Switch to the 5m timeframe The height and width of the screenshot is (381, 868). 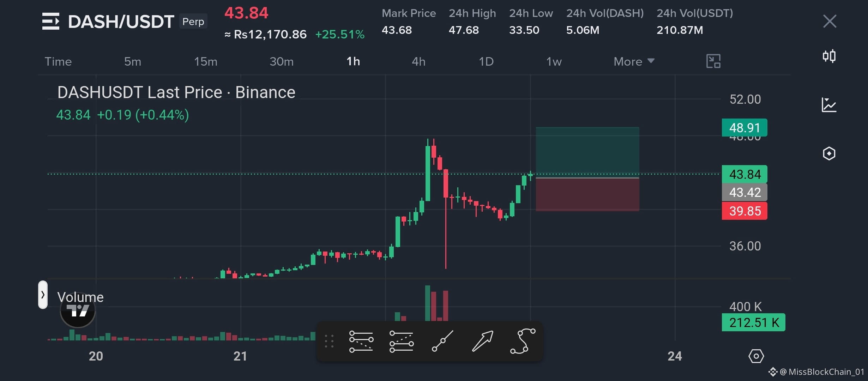coord(133,61)
